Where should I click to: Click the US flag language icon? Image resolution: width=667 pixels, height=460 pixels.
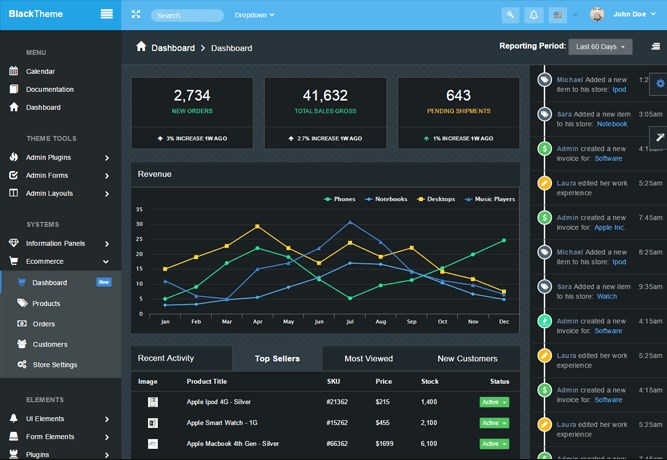tap(558, 15)
